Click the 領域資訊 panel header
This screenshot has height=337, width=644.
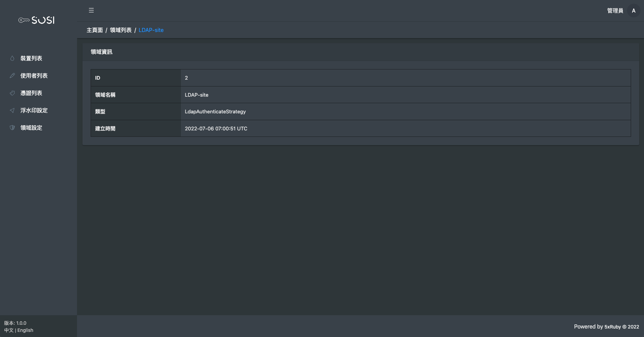[102, 52]
